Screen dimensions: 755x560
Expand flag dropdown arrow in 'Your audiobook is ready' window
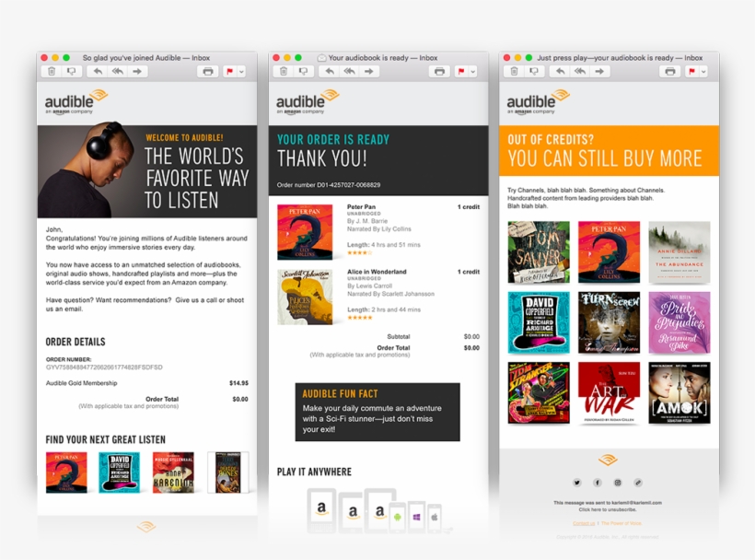[x=473, y=71]
